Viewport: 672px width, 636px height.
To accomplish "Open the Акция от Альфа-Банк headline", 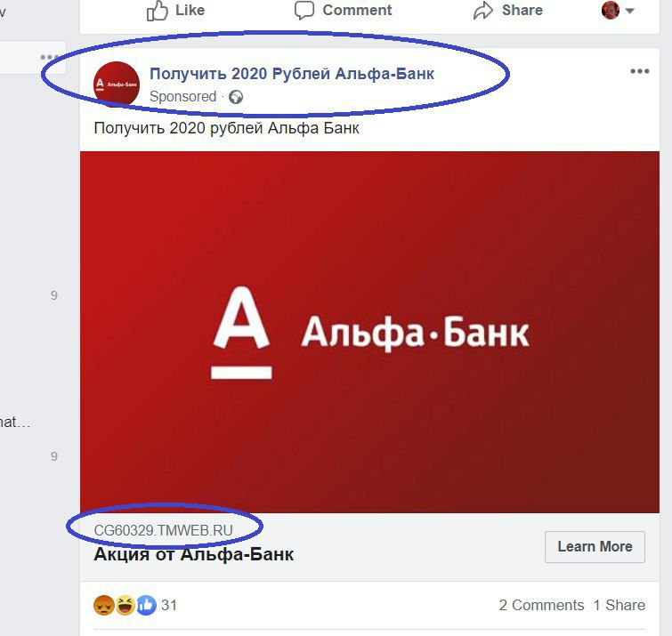I will click(x=194, y=554).
